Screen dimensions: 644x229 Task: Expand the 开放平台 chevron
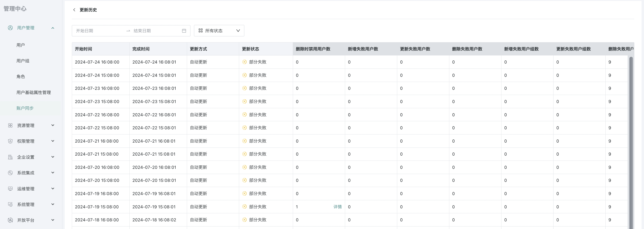click(x=53, y=220)
